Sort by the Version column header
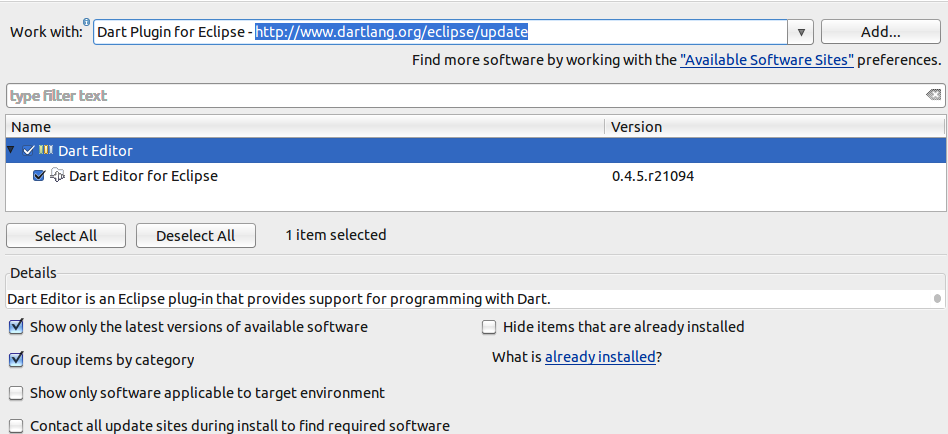Image resolution: width=948 pixels, height=434 pixels. click(x=774, y=126)
